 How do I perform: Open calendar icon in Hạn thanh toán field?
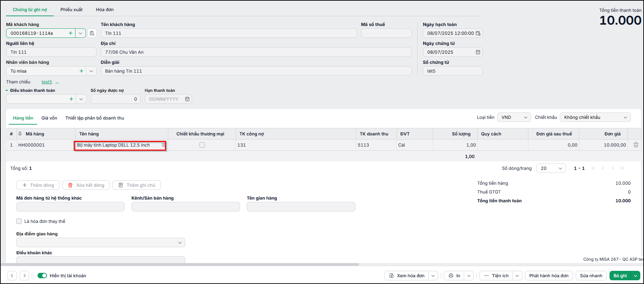click(187, 99)
